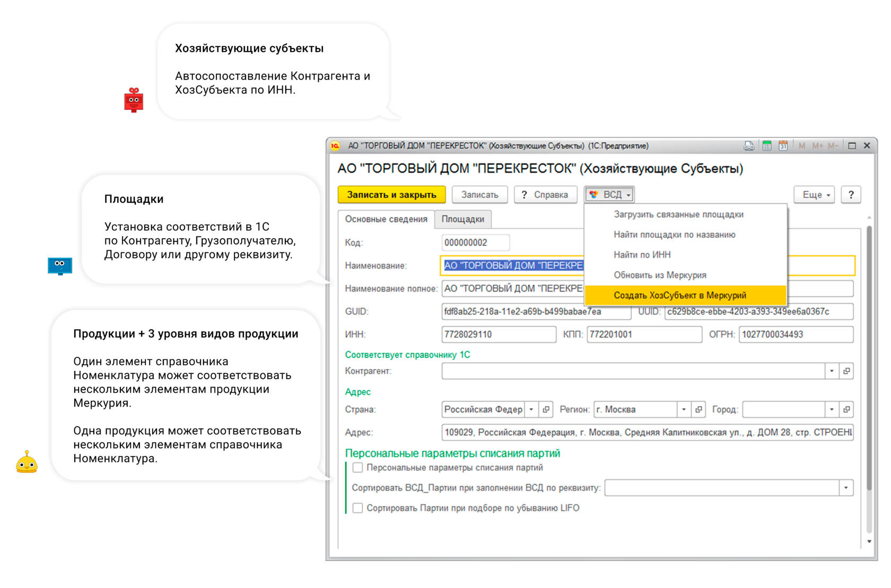Expand the Город dropdown arrow
Screen dimensions: 891x588
[832, 409]
